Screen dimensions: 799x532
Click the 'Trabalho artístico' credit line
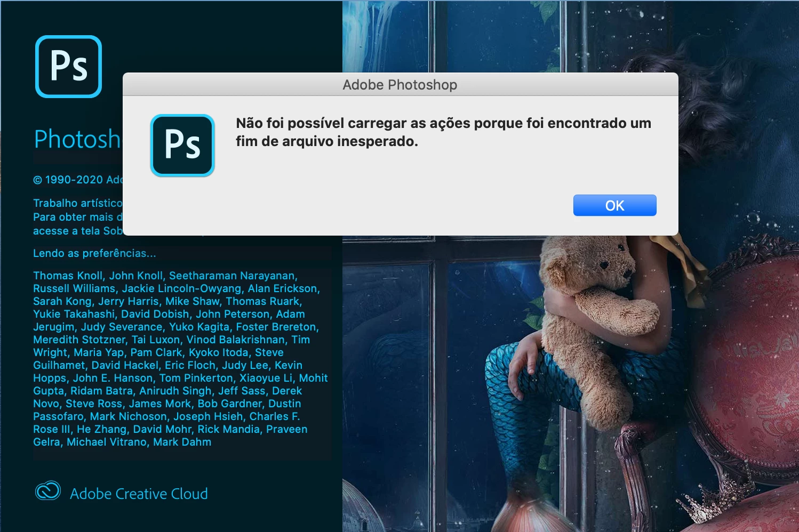coord(78,203)
